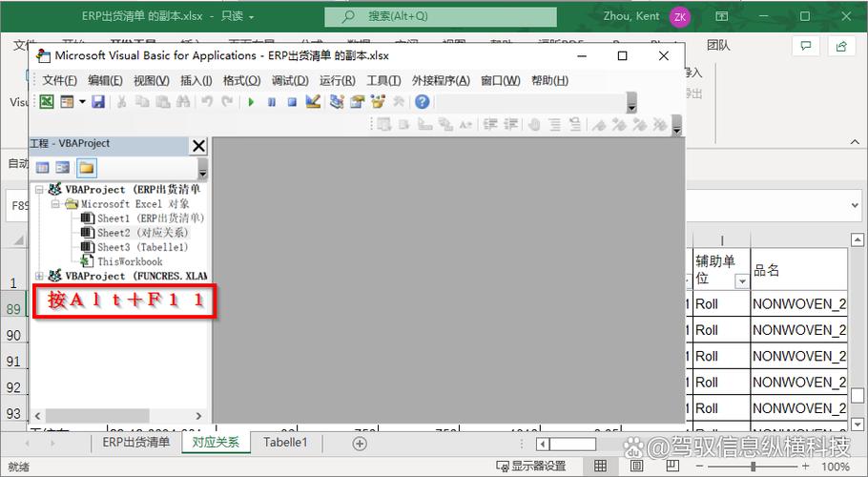Click the Cut scissors icon
The image size is (868, 477).
click(121, 102)
